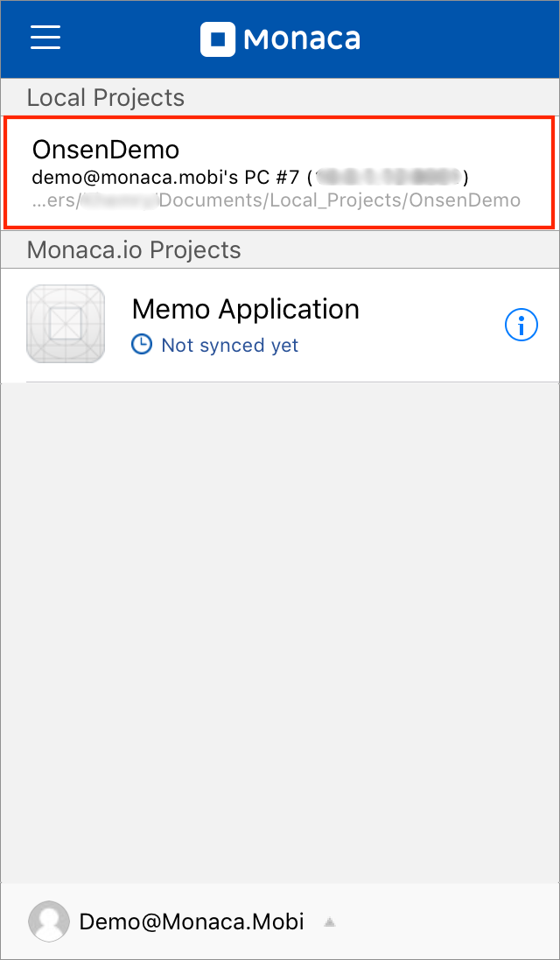Click the Monaca title text in header

point(302,39)
